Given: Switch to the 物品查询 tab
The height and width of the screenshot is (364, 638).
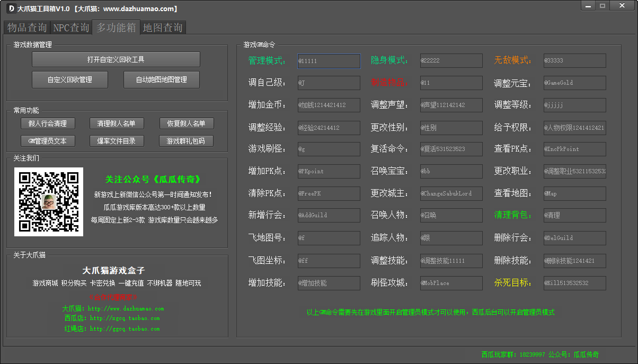Looking at the screenshot, I should (x=27, y=28).
